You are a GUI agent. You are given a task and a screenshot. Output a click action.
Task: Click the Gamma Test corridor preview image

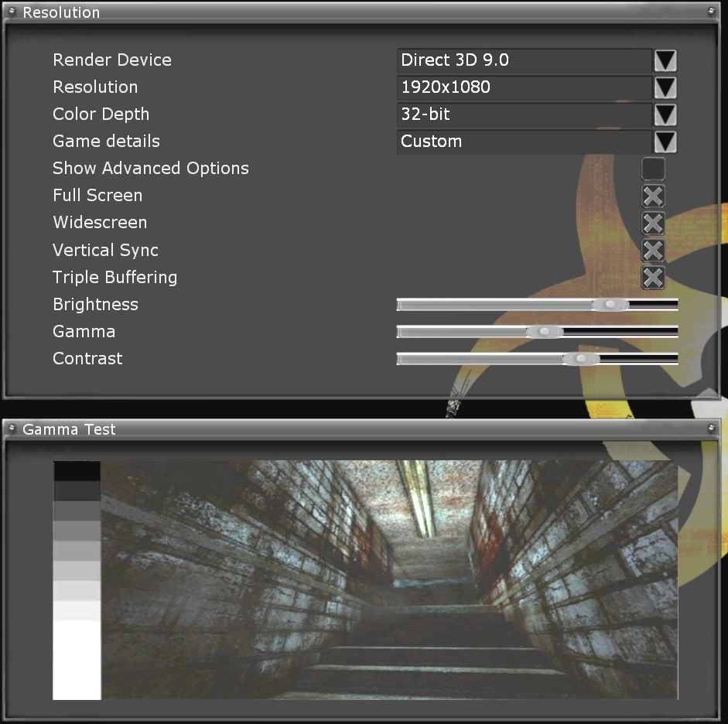coord(390,579)
